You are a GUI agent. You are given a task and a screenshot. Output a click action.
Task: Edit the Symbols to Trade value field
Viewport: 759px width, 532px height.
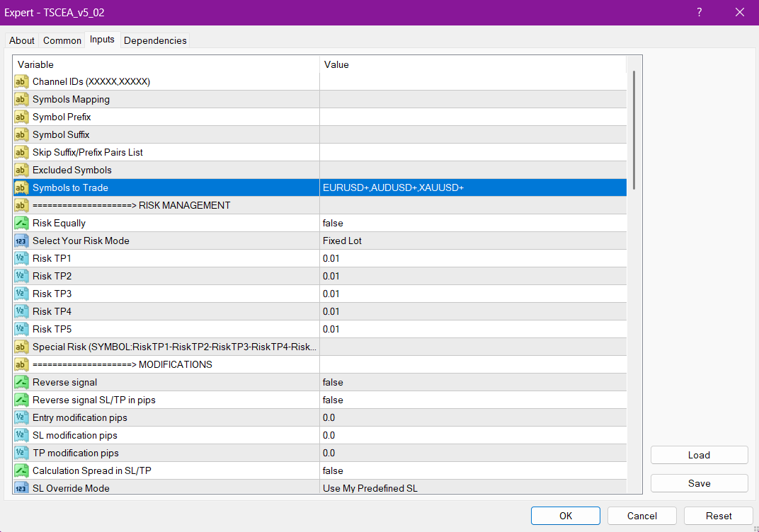(x=473, y=188)
